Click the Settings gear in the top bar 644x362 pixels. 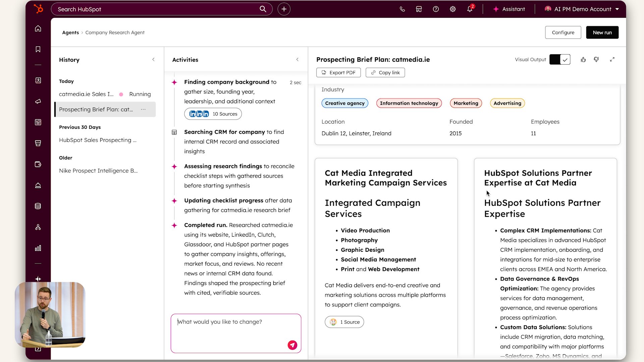click(x=452, y=9)
